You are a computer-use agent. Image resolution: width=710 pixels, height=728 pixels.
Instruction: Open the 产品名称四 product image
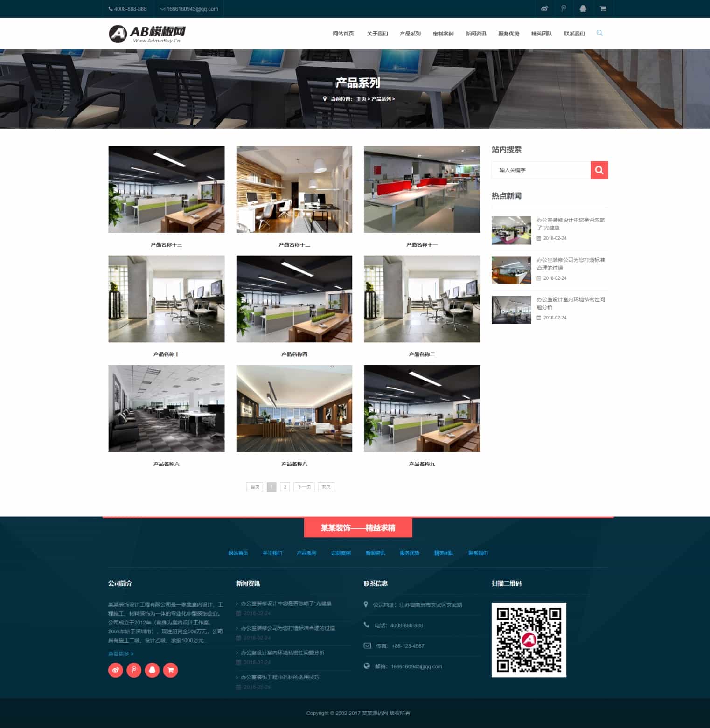click(x=294, y=298)
